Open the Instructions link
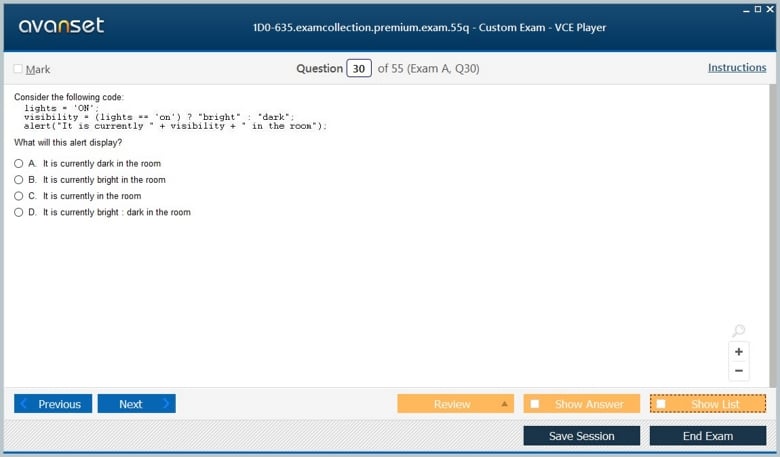This screenshot has height=457, width=780. [x=737, y=68]
